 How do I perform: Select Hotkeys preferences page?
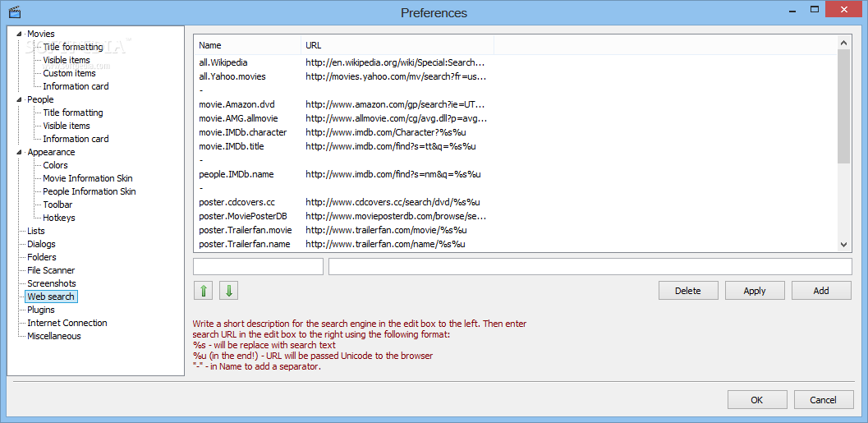[x=59, y=218]
